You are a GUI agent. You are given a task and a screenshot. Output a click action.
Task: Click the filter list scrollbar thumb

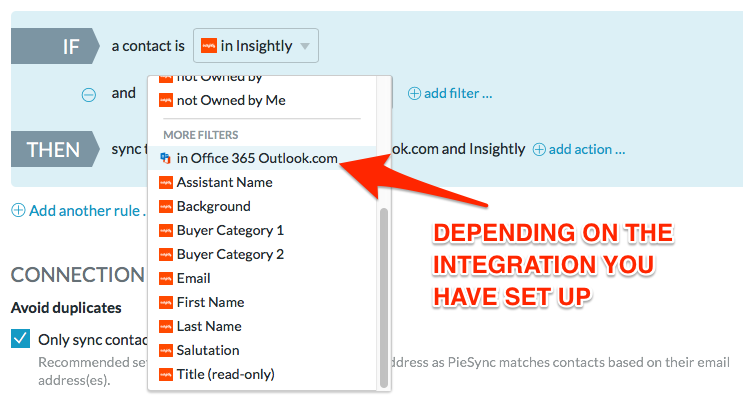383,298
